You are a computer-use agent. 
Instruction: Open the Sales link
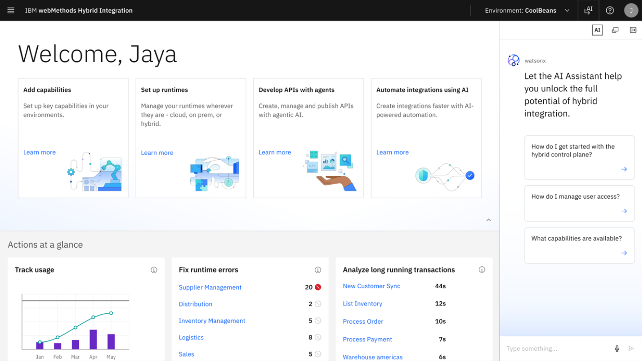[187, 354]
